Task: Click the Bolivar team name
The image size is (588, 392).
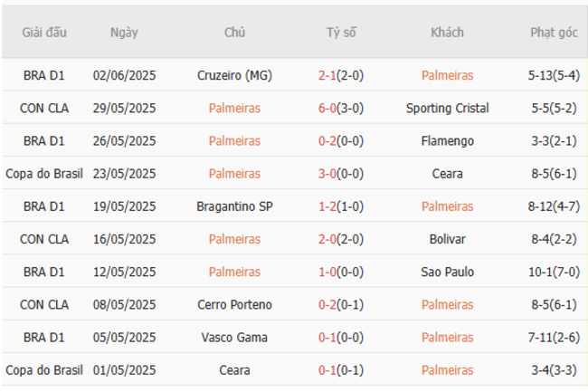Action: [447, 239]
